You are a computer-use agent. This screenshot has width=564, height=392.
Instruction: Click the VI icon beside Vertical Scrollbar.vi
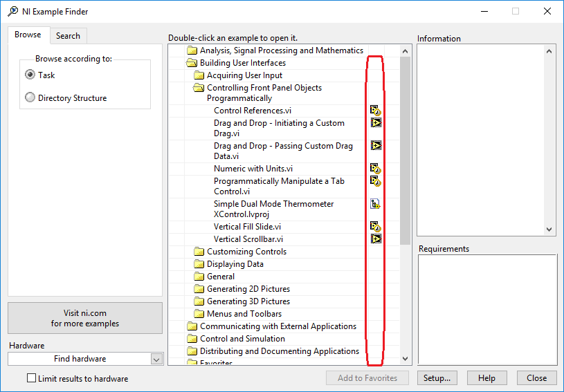(x=376, y=239)
